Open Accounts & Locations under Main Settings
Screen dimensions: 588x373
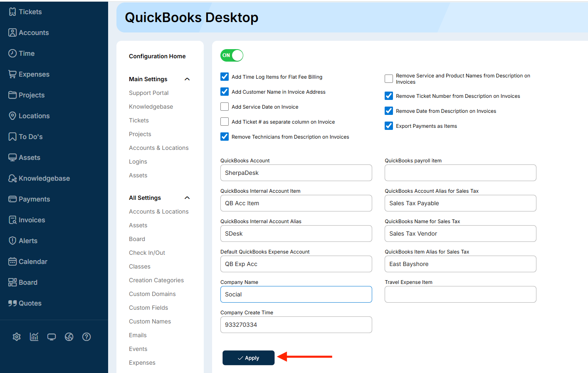(159, 148)
